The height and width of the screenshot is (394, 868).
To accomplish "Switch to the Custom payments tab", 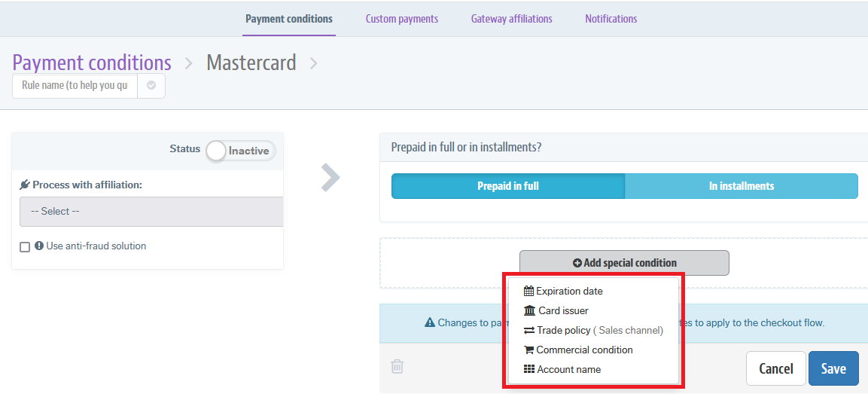I will tap(402, 19).
